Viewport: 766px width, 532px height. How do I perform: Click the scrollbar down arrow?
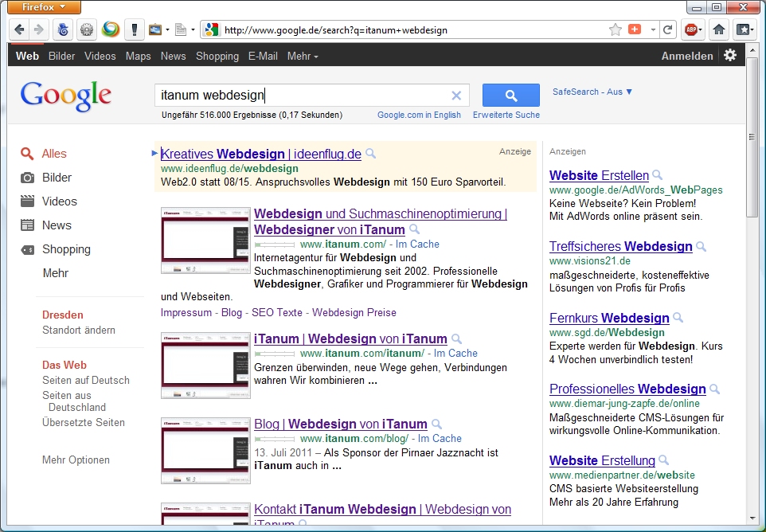pos(752,518)
